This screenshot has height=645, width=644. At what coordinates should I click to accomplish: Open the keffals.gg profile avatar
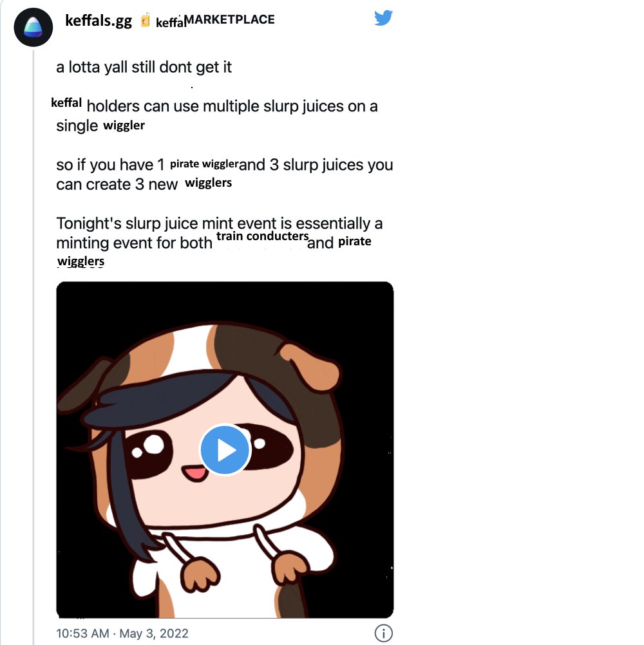pyautogui.click(x=33, y=27)
